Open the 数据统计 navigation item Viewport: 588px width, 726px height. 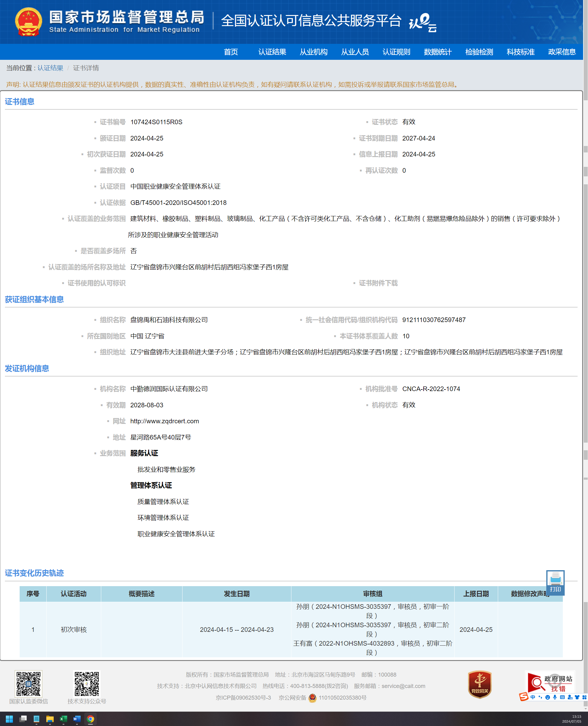tap(438, 52)
